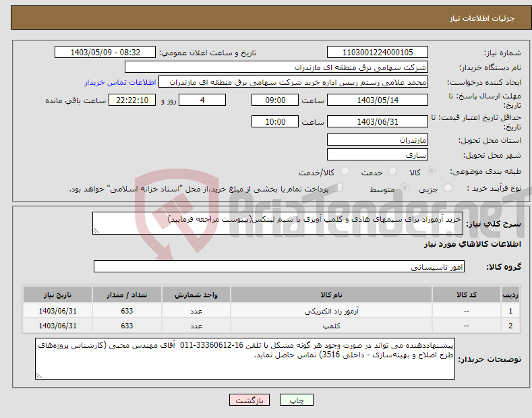Click the کد کالا column header
The image size is (532, 418).
tap(467, 295)
